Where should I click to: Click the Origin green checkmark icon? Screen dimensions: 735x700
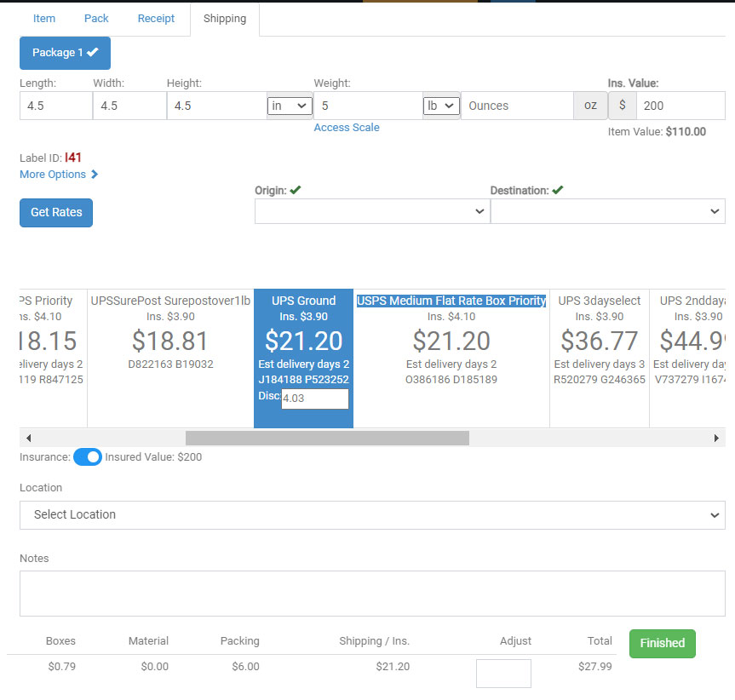(x=296, y=190)
